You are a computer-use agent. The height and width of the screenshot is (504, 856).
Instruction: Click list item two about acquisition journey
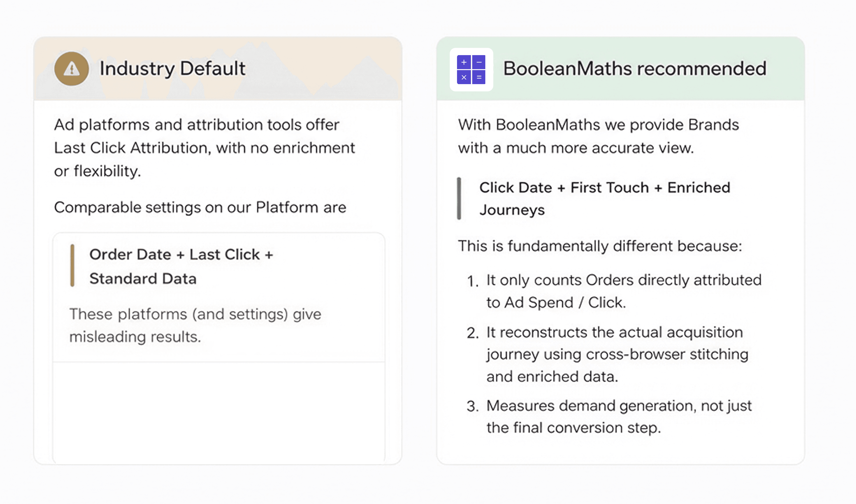[617, 354]
